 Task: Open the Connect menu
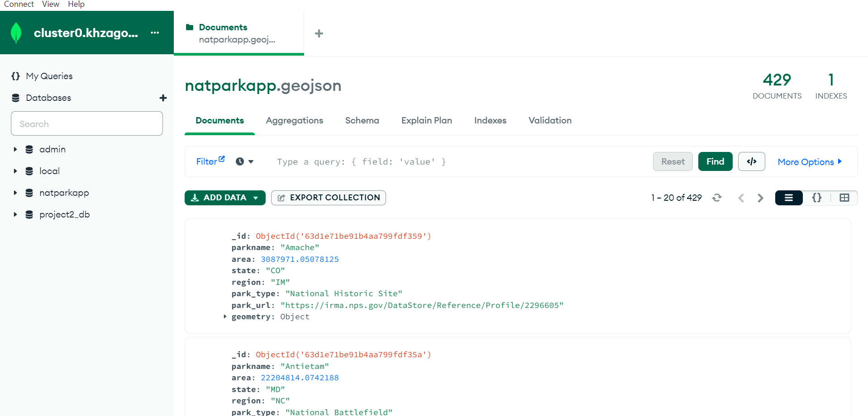(19, 4)
